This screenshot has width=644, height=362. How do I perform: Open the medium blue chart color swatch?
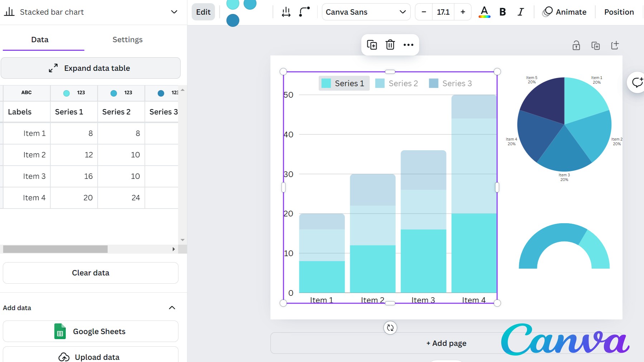(x=250, y=4)
